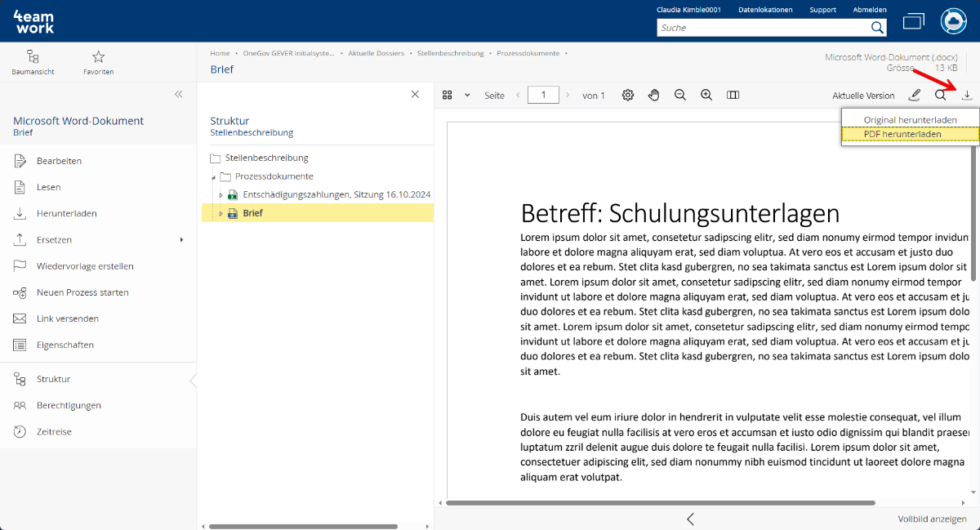Viewport: 980px width, 530px height.
Task: Expand the Brief tree node arrow
Action: click(x=220, y=213)
